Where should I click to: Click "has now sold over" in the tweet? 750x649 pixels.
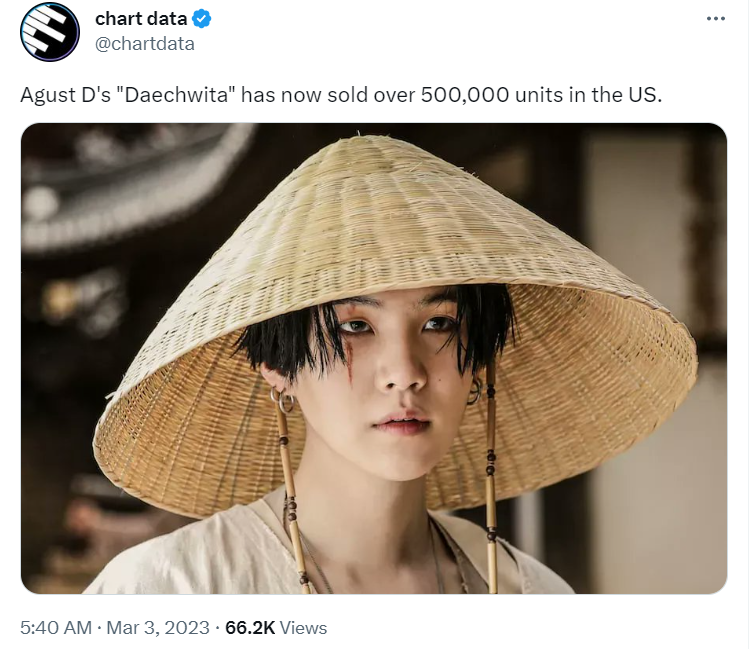pyautogui.click(x=328, y=95)
